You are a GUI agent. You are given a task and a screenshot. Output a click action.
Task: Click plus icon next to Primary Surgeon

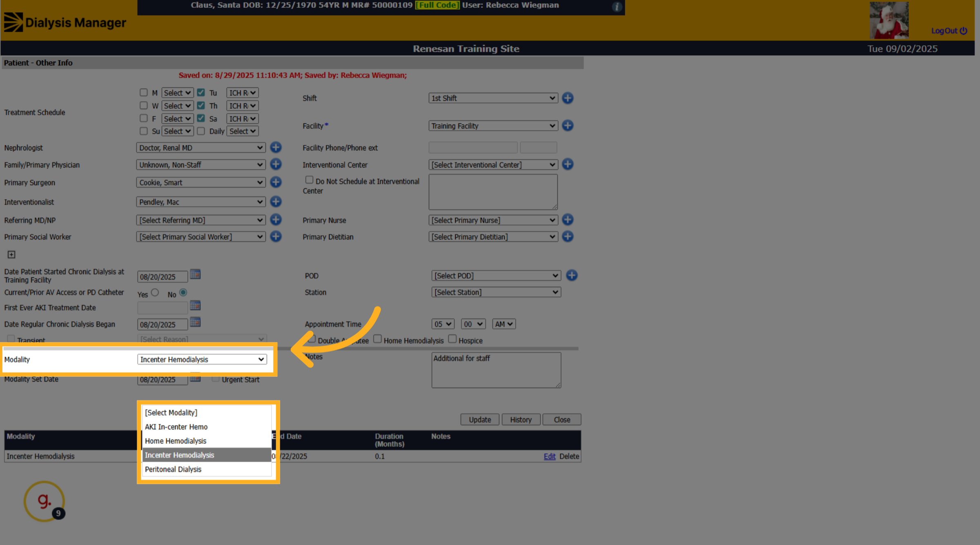276,182
